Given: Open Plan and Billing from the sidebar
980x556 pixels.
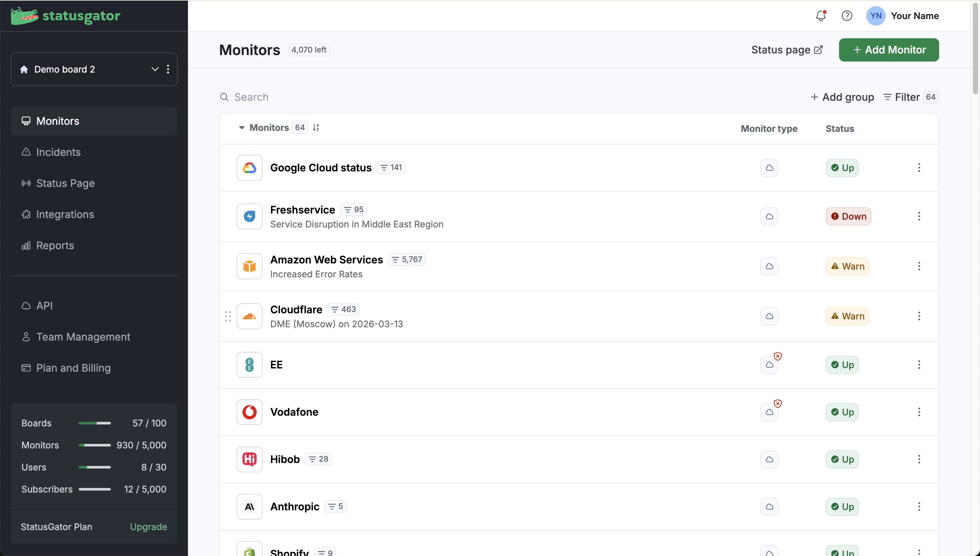Looking at the screenshot, I should (x=73, y=368).
